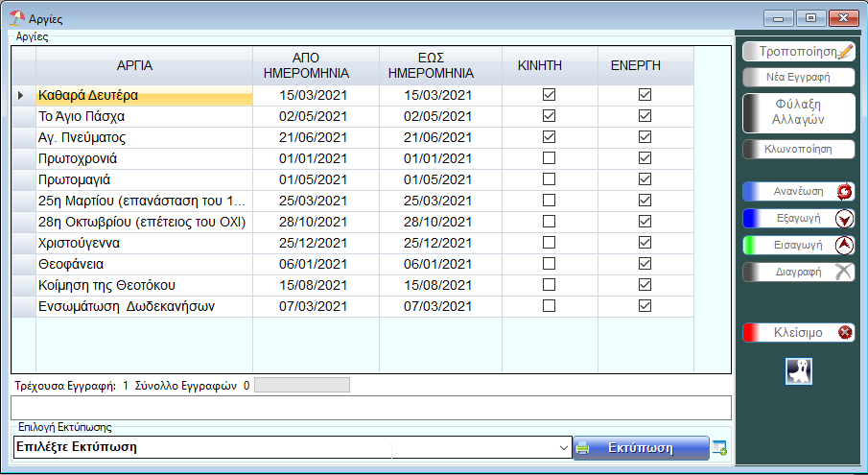The height and width of the screenshot is (475, 868).
Task: Click the empty text field above Επιλογή Εκτύπωσης
Action: tap(370, 407)
